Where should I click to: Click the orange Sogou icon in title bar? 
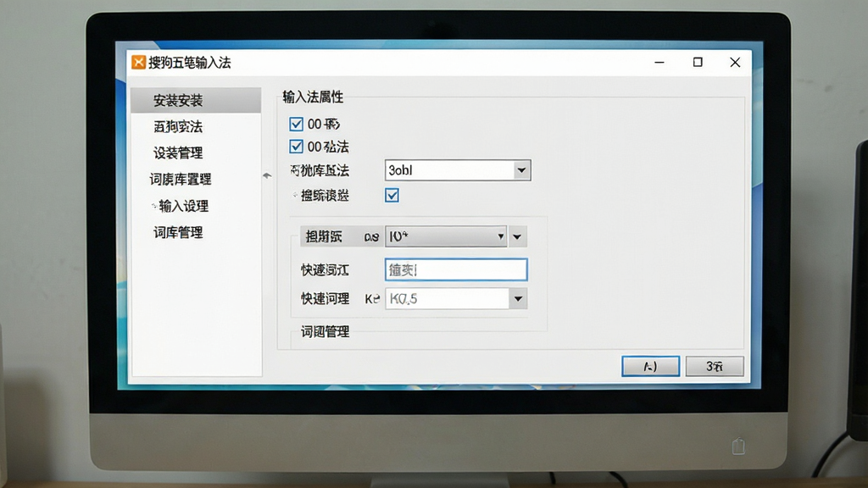pyautogui.click(x=138, y=63)
